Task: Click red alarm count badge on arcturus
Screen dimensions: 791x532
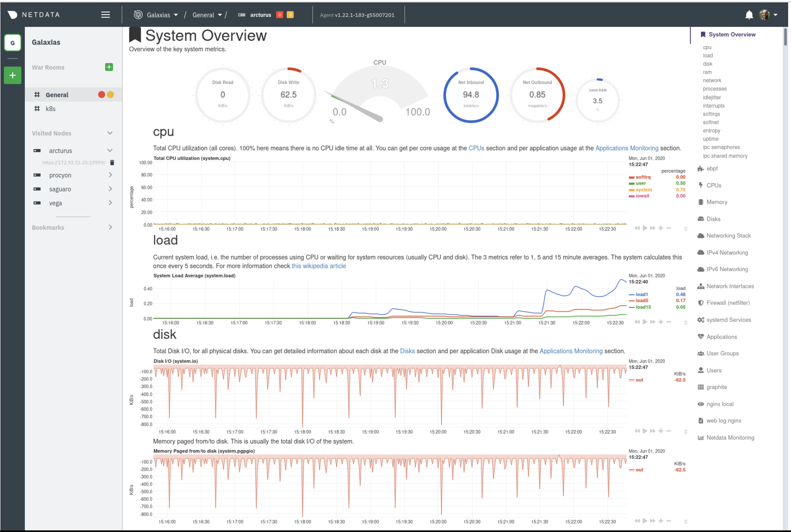Action: (280, 15)
